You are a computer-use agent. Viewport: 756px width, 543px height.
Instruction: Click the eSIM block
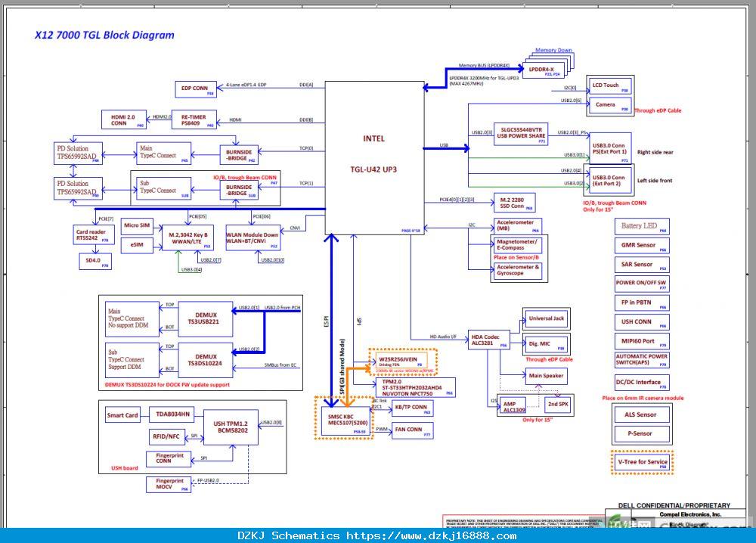[137, 245]
